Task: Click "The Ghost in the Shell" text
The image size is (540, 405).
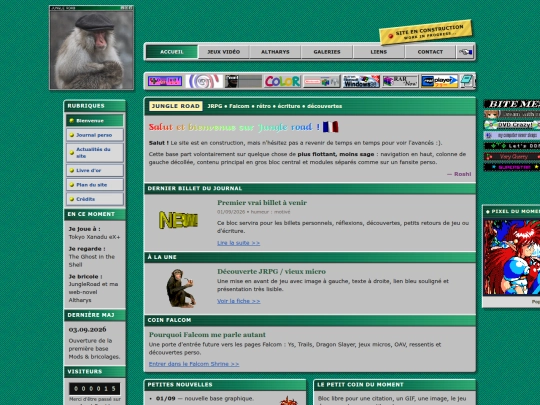Action: [92, 261]
